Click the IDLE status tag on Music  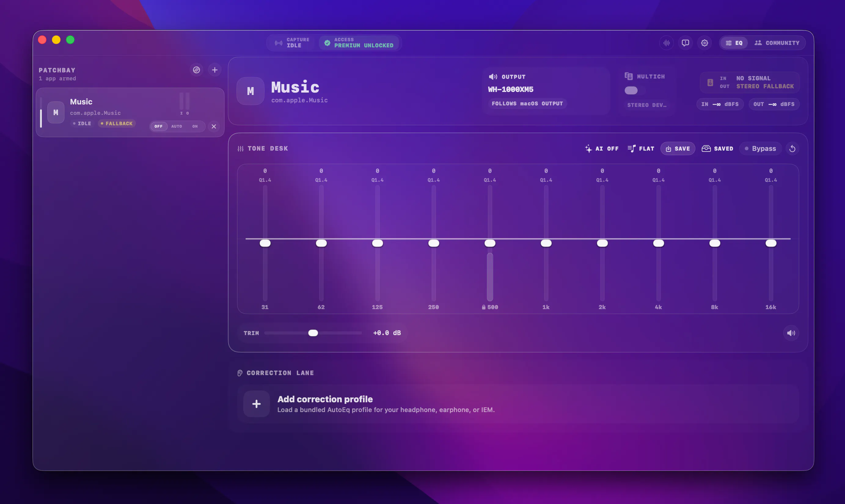(x=82, y=124)
